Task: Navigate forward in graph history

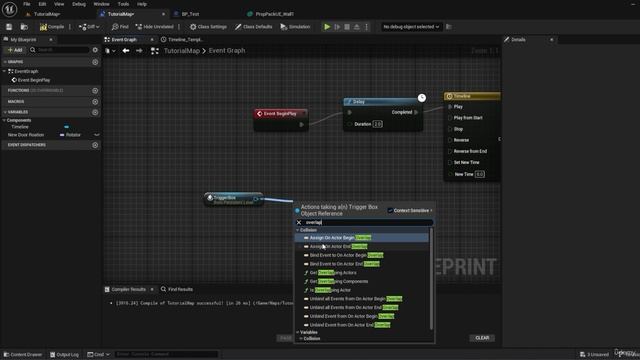Action: (x=139, y=51)
